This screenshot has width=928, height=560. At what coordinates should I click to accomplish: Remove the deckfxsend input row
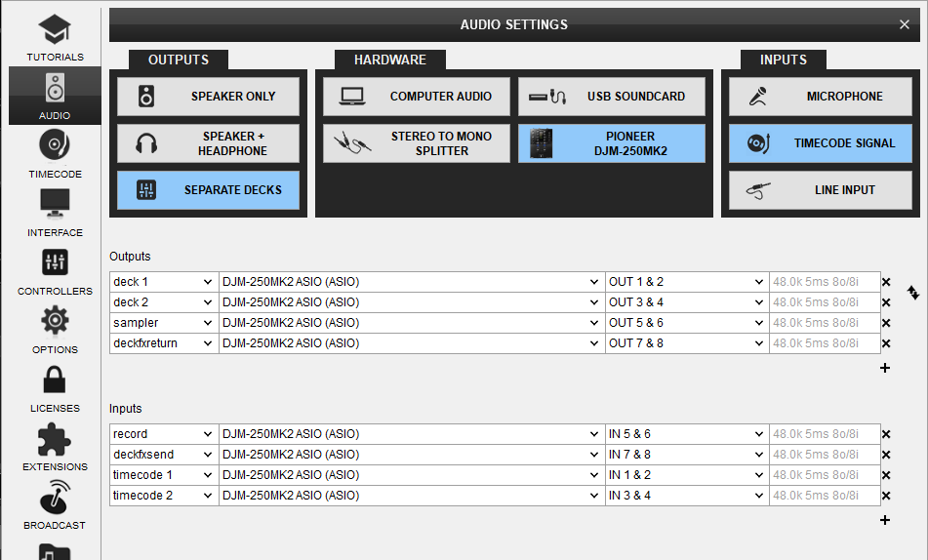pyautogui.click(x=886, y=455)
